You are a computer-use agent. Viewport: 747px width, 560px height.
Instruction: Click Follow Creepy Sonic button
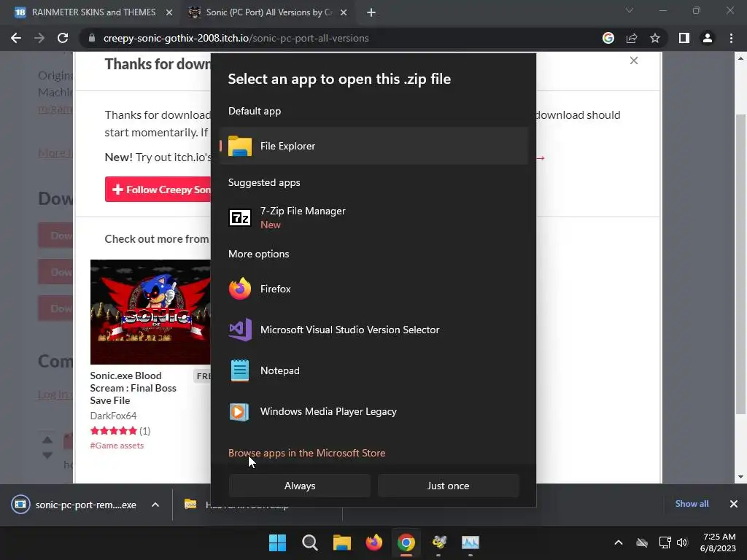pos(158,190)
